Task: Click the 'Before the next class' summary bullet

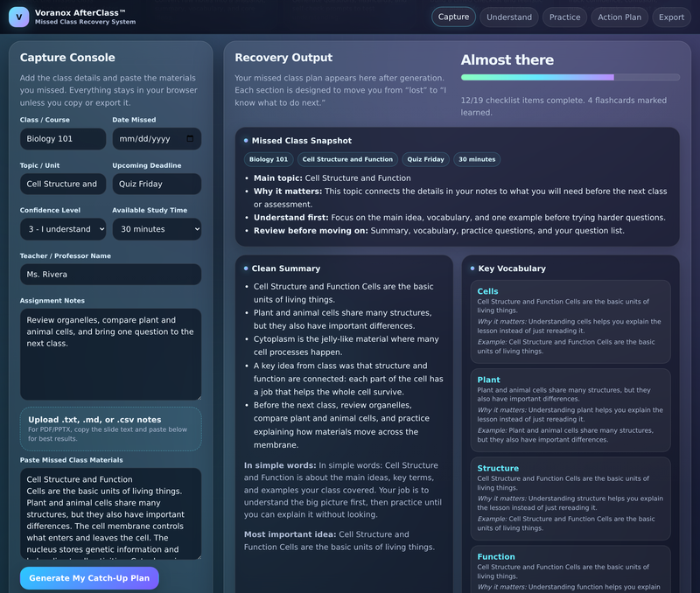Action: pos(342,425)
